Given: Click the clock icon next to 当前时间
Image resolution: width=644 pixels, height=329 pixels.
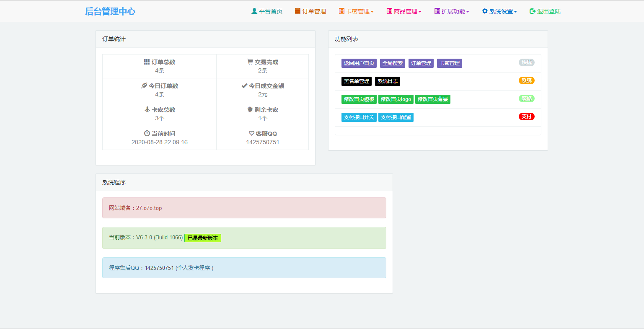Looking at the screenshot, I should (x=147, y=134).
